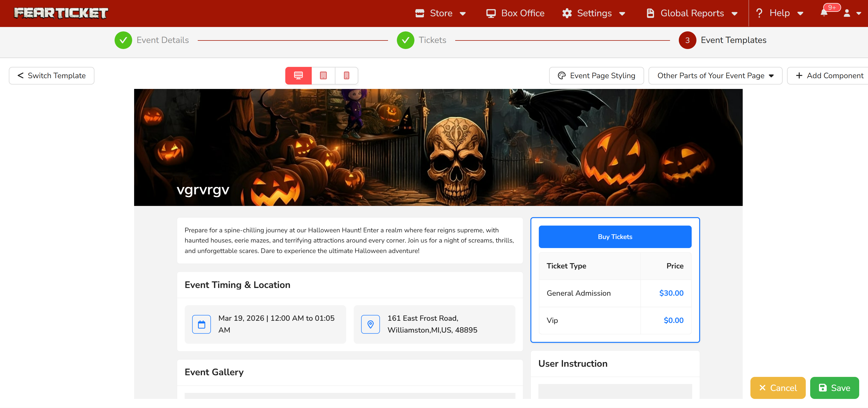The width and height of the screenshot is (868, 408).
Task: Click the notification bell icon
Action: (824, 13)
